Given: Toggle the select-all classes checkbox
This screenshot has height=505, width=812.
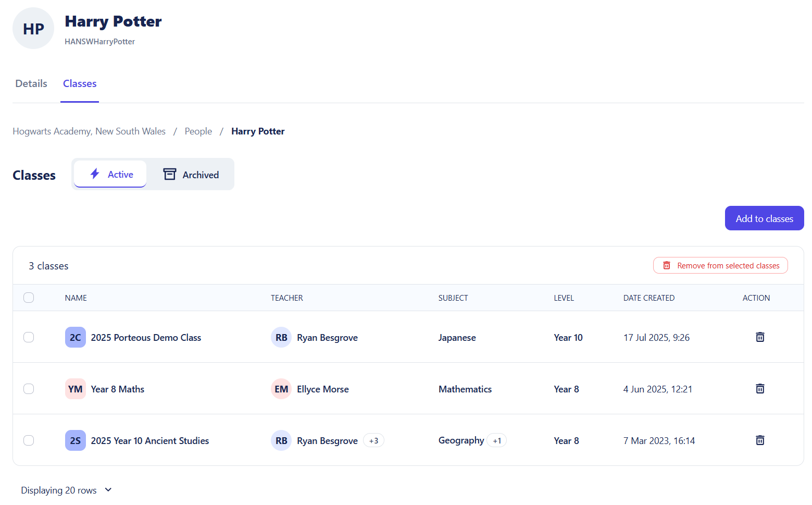Looking at the screenshot, I should 29,298.
